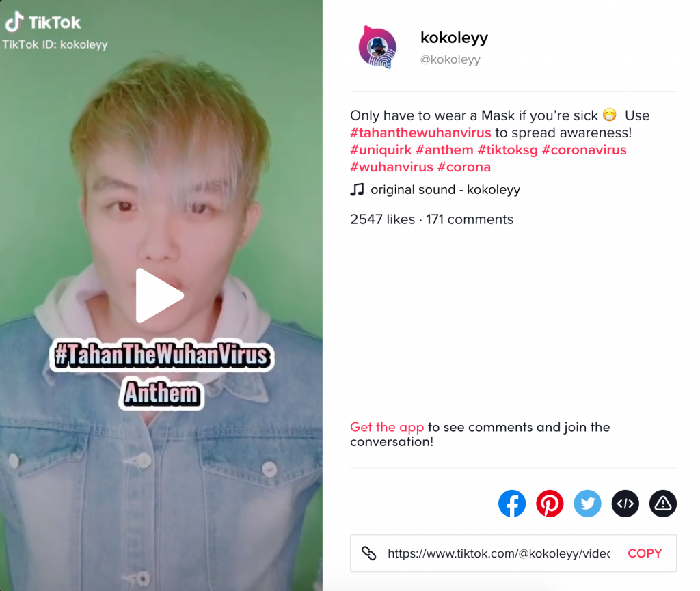The image size is (700, 591).
Task: Play the TikTok video
Action: coord(159,295)
